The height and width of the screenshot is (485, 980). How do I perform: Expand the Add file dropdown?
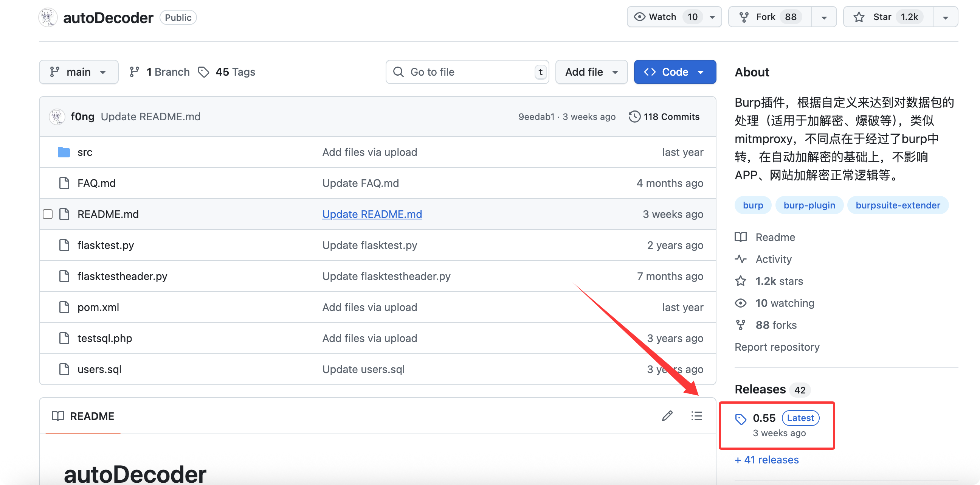pos(591,72)
